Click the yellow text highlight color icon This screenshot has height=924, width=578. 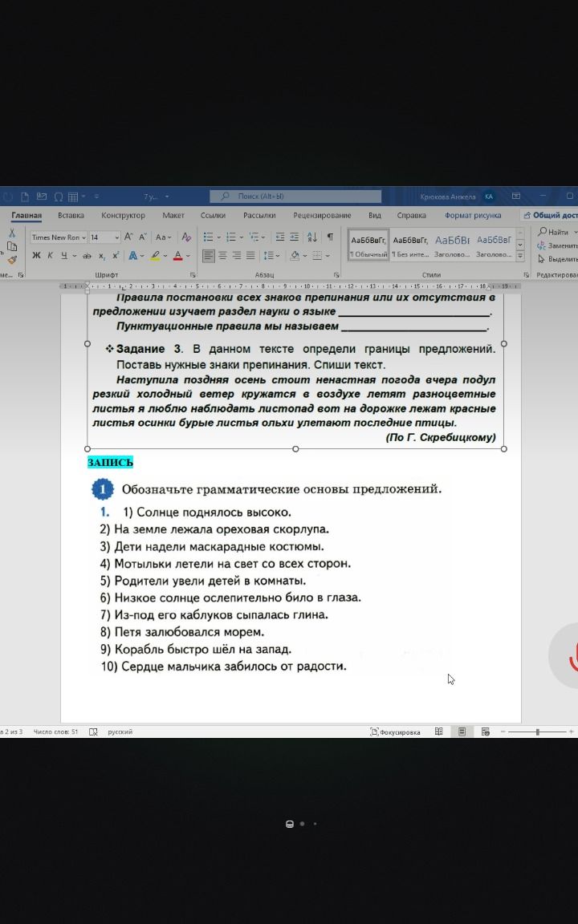[x=154, y=255]
